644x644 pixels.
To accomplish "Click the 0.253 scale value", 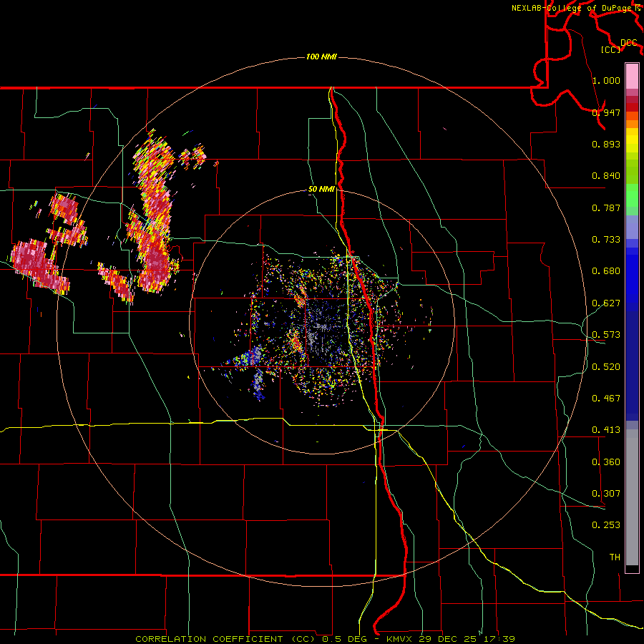I will [606, 525].
